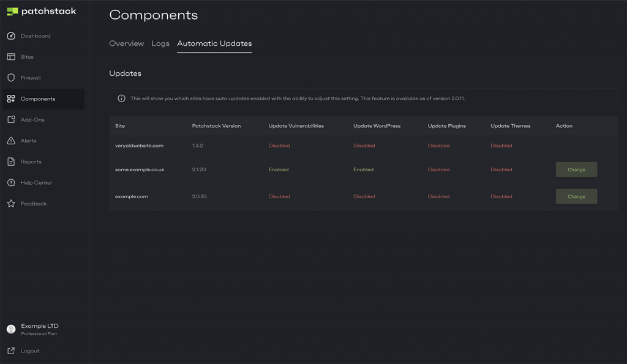The height and width of the screenshot is (364, 627).
Task: Enable Update Plugins for example.com
Action: 438,196
